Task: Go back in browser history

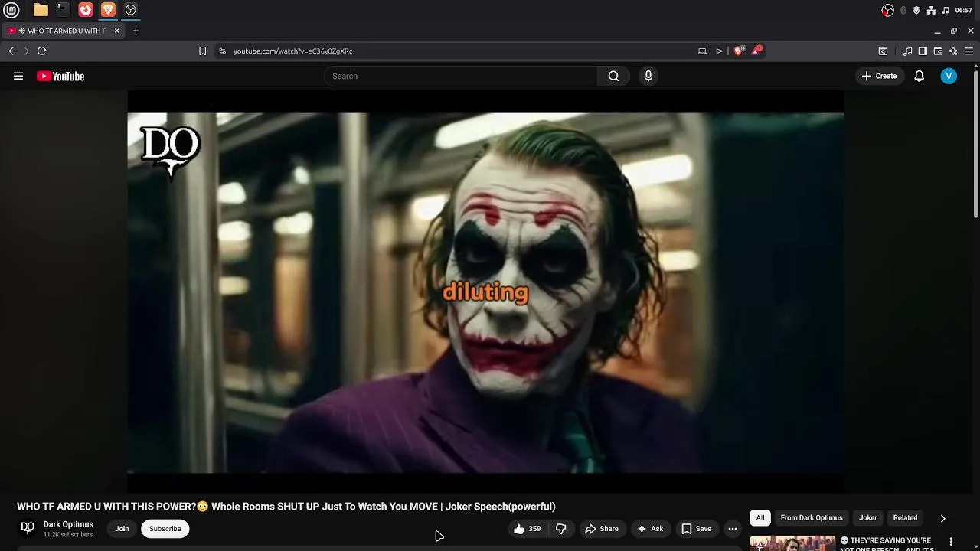Action: [11, 51]
